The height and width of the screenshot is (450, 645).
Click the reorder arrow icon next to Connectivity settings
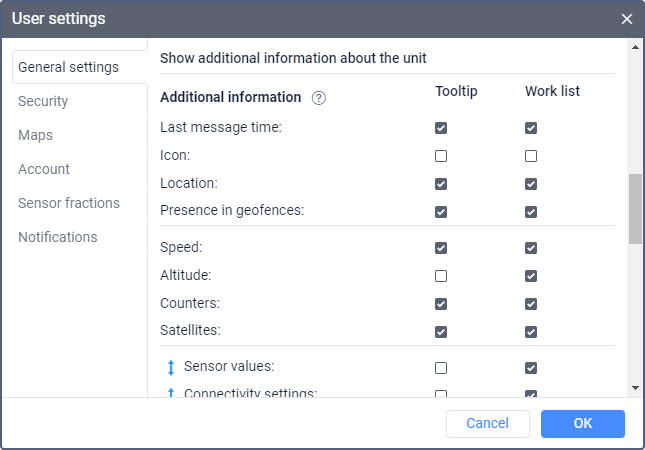(x=170, y=392)
